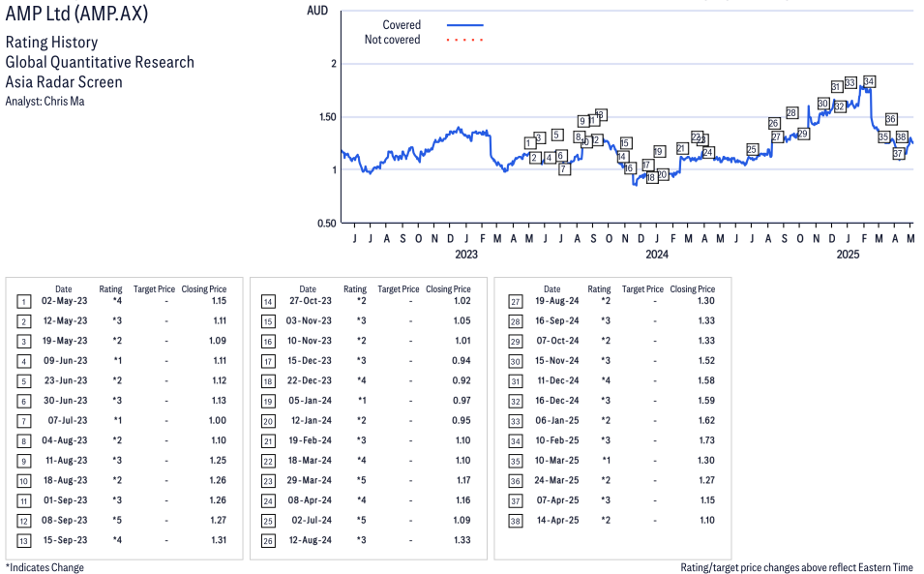Select the date 10-Feb-25

[x=557, y=440]
